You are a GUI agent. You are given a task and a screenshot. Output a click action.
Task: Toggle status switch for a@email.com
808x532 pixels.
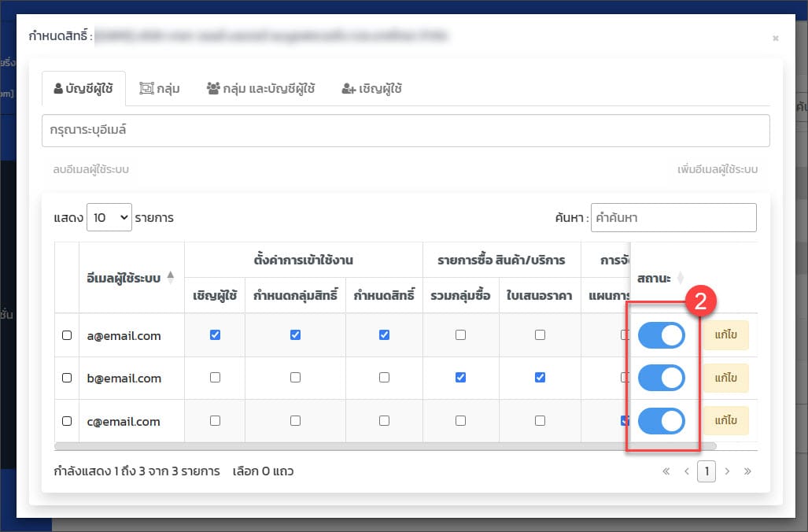click(x=661, y=335)
